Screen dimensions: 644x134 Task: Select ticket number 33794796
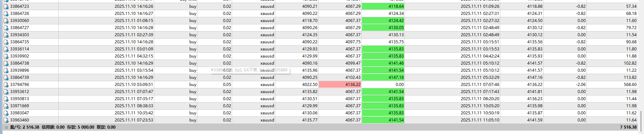pos(20,85)
